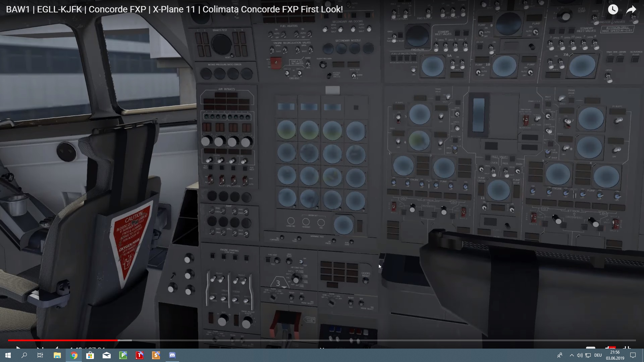Open Task View in the taskbar
The image size is (644, 362).
pyautogui.click(x=40, y=355)
